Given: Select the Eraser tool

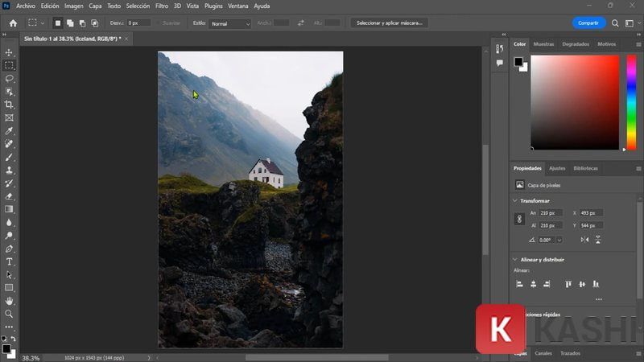Looking at the screenshot, I should (9, 196).
